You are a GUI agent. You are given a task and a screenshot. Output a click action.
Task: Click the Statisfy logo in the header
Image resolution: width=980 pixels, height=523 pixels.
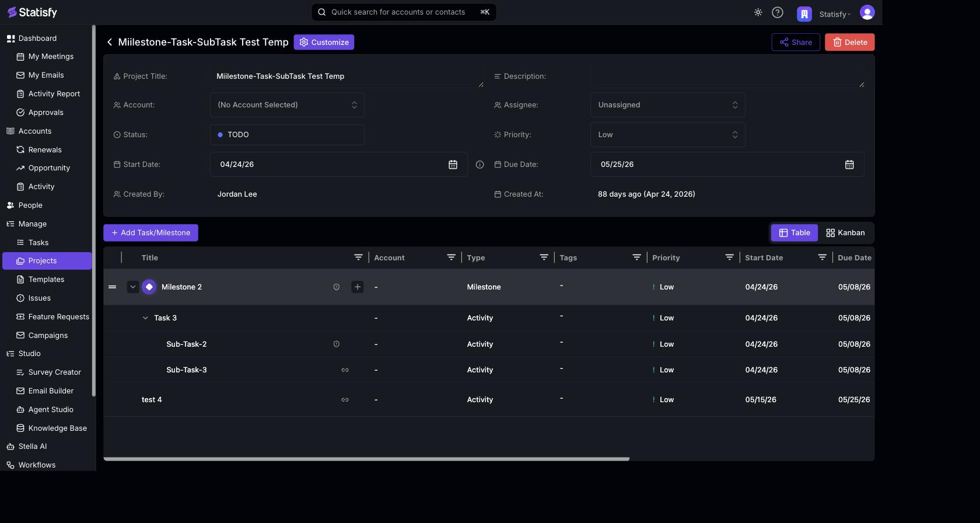[x=32, y=12]
